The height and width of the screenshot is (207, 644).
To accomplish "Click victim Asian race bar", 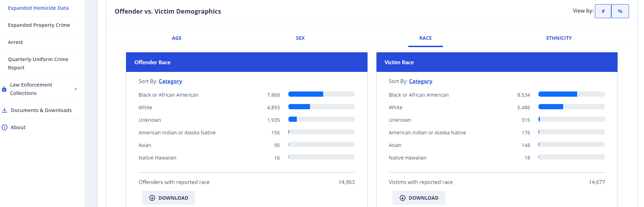I will tap(572, 145).
